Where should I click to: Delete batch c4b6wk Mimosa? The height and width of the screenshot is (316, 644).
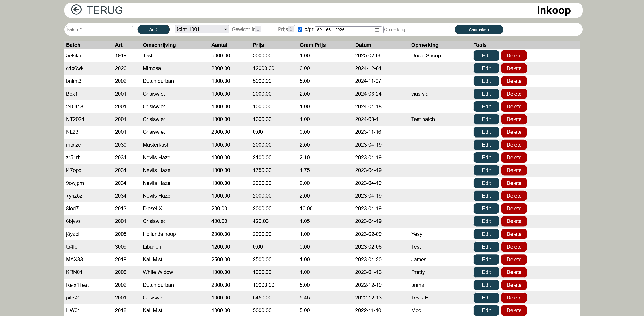514,68
